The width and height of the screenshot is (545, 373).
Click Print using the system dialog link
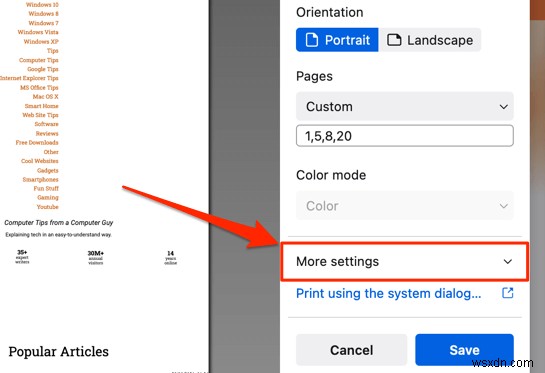(389, 293)
